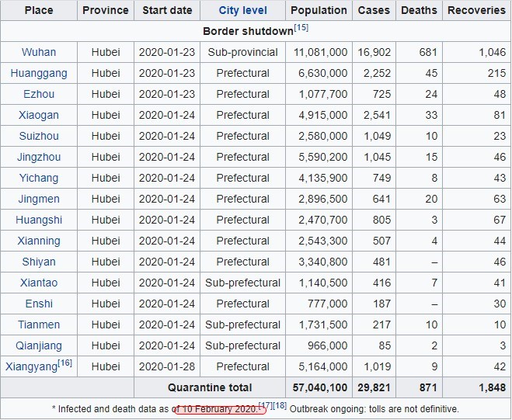Viewport: 512px width, 420px height.
Task: Go to the Jingmen article
Action: pyautogui.click(x=39, y=200)
